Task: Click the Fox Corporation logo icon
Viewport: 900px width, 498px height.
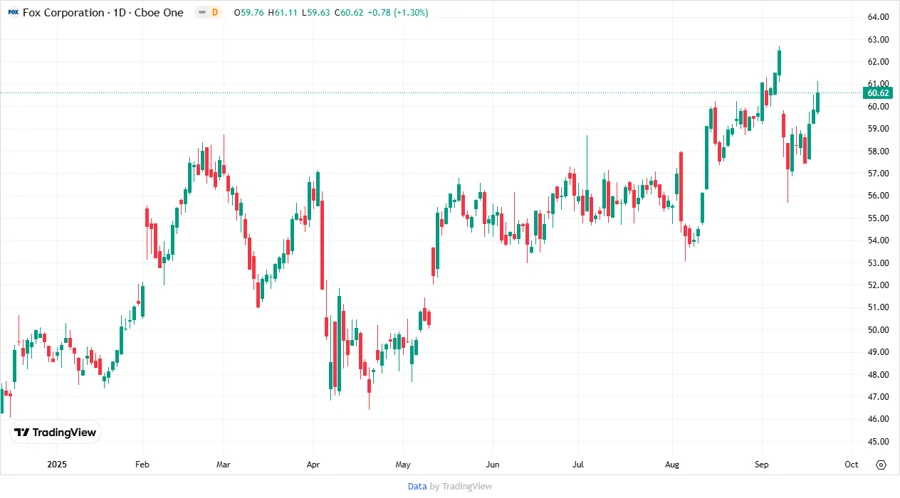Action: coord(13,12)
